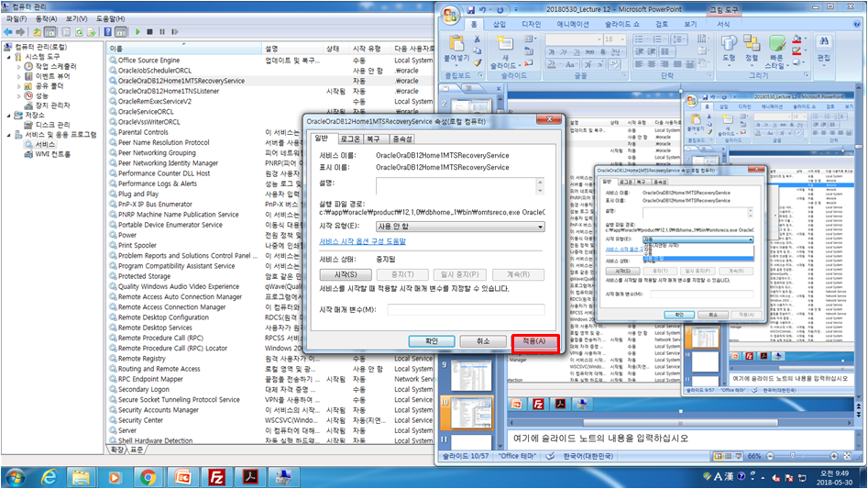Click the PowerPoint notes pane text area
Viewport: 868px width, 489px height.
coord(681,439)
